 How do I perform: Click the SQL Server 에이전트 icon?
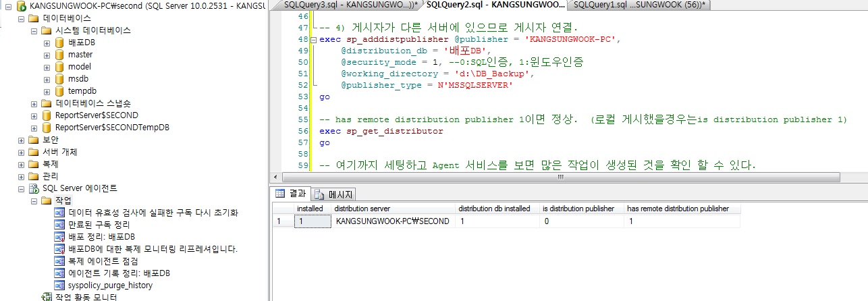click(34, 188)
